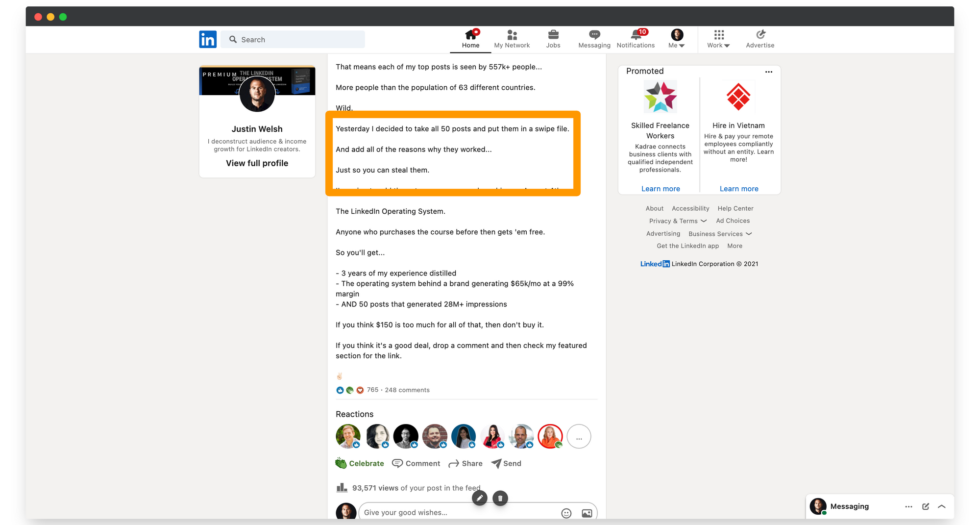Expand the Privacy & Terms dropdown
The width and height of the screenshot is (980, 525).
click(x=678, y=221)
